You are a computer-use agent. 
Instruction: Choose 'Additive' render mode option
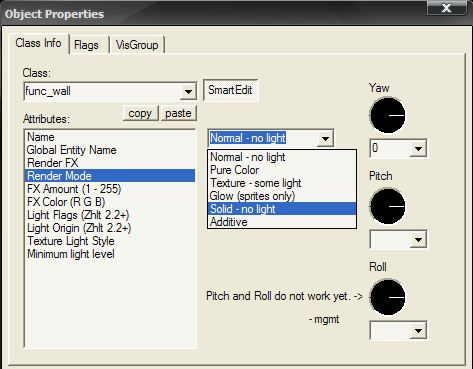tap(282, 222)
